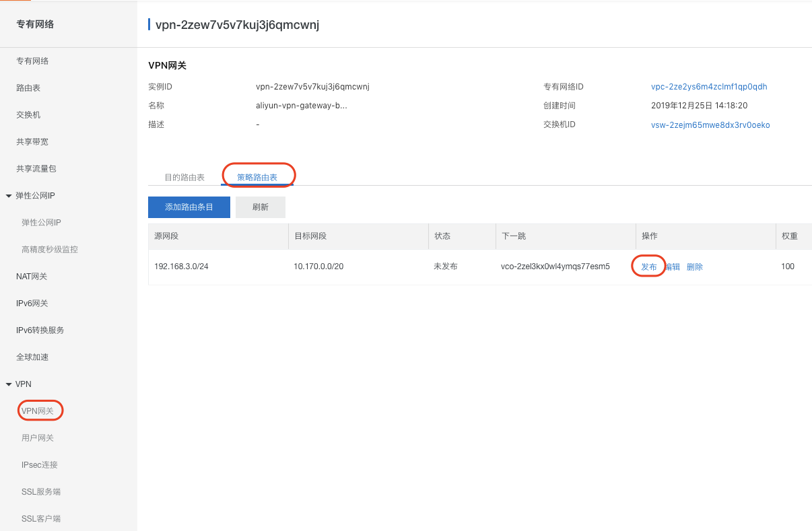Click instance ID value vpn-2zew7v5v7kuj3j6qmcwnj
The image size is (812, 531).
[x=312, y=87]
